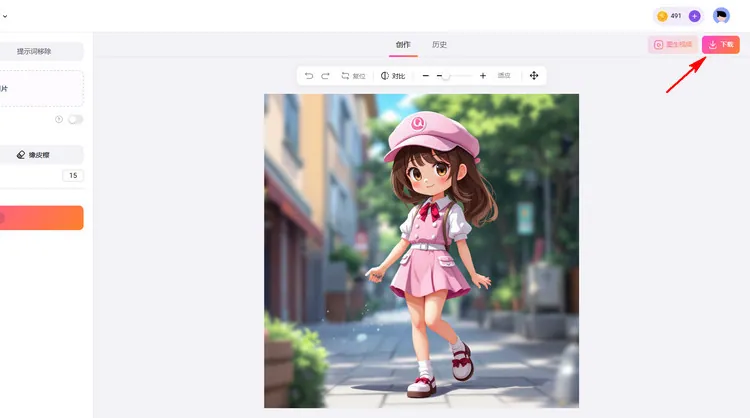Reset view with the 复位 button
Viewport: 750px width, 418px height.
pyautogui.click(x=353, y=76)
